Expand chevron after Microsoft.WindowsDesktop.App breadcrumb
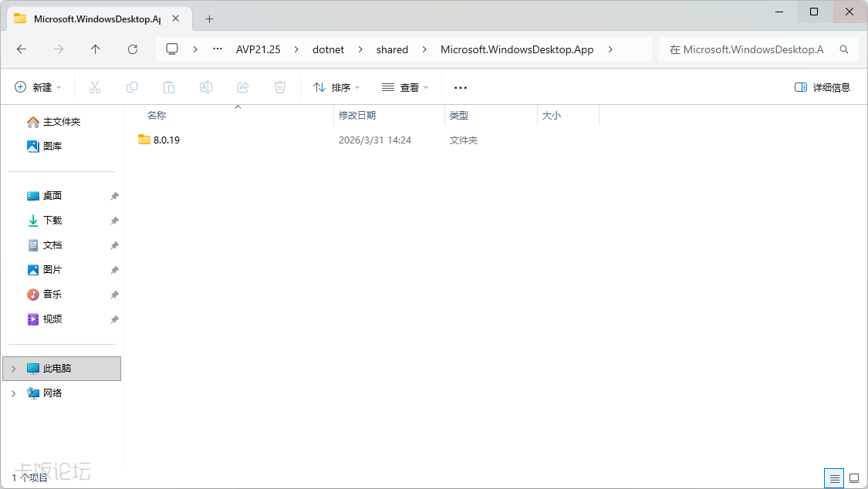Screen dimensions: 868x489 click(x=610, y=49)
